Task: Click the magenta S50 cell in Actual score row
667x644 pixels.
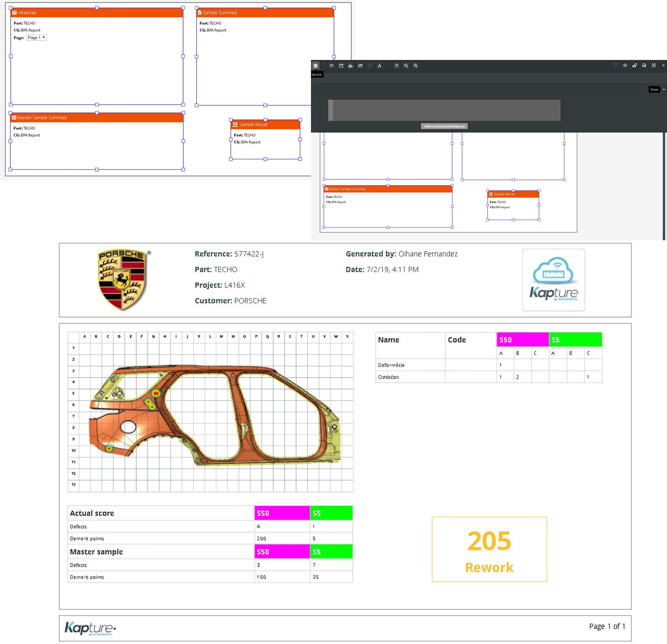Action: [x=282, y=513]
